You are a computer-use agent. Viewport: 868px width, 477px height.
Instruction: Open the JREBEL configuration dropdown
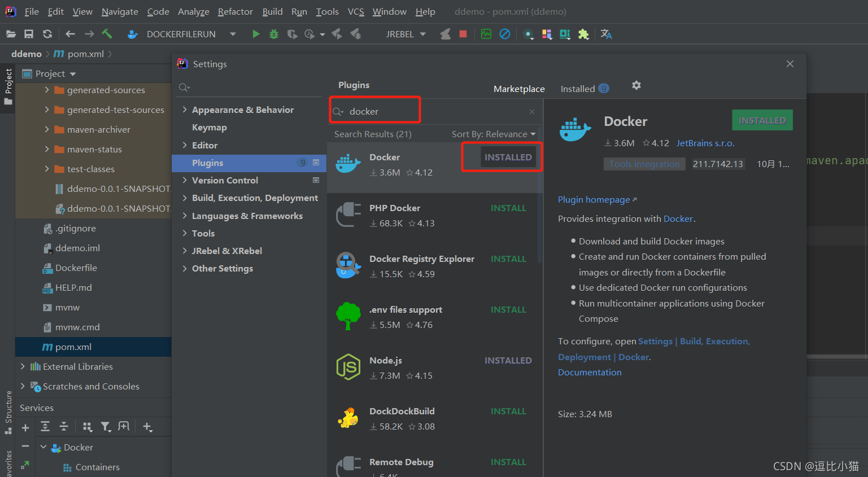pyautogui.click(x=422, y=34)
